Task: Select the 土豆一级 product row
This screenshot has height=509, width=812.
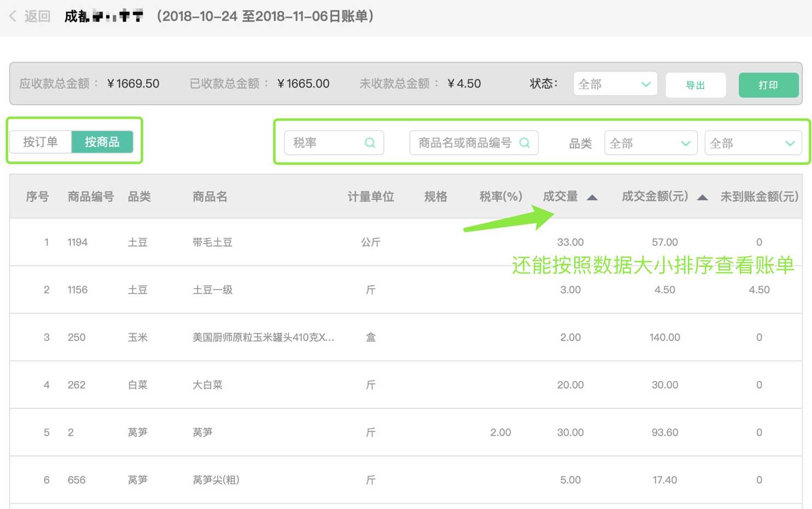Action: [212, 290]
